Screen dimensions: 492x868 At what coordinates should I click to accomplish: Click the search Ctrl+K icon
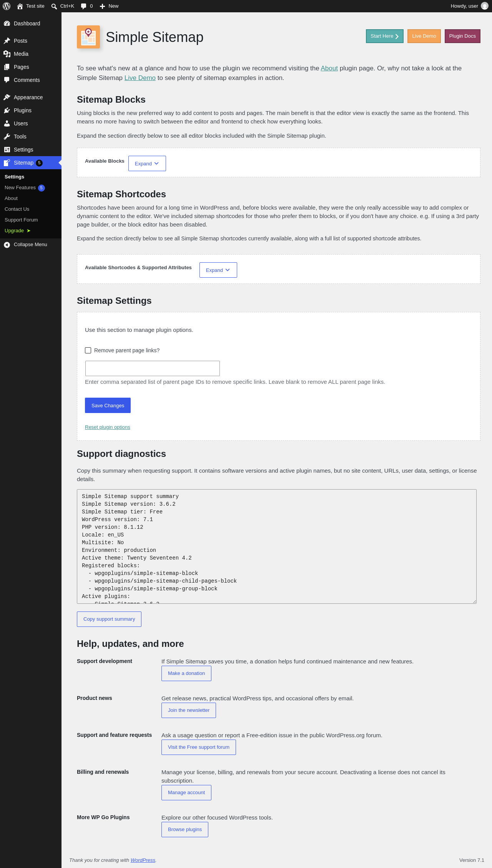click(54, 6)
